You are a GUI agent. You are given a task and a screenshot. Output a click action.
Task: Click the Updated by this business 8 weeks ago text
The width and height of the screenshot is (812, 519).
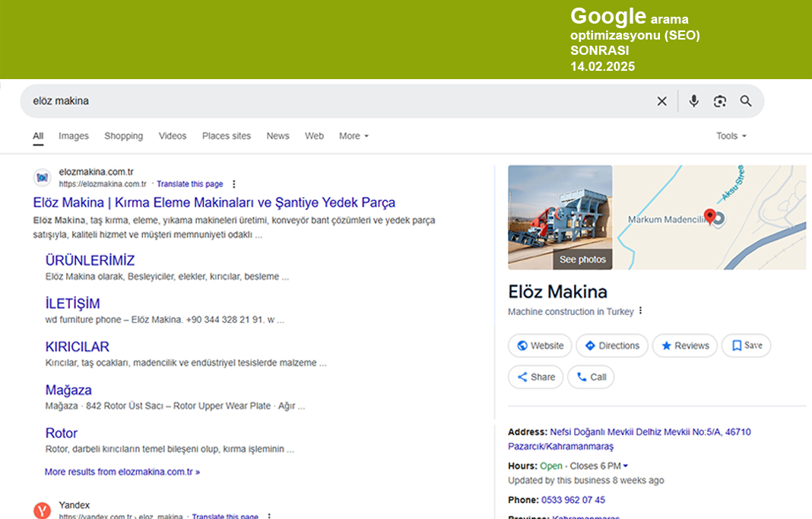(585, 481)
